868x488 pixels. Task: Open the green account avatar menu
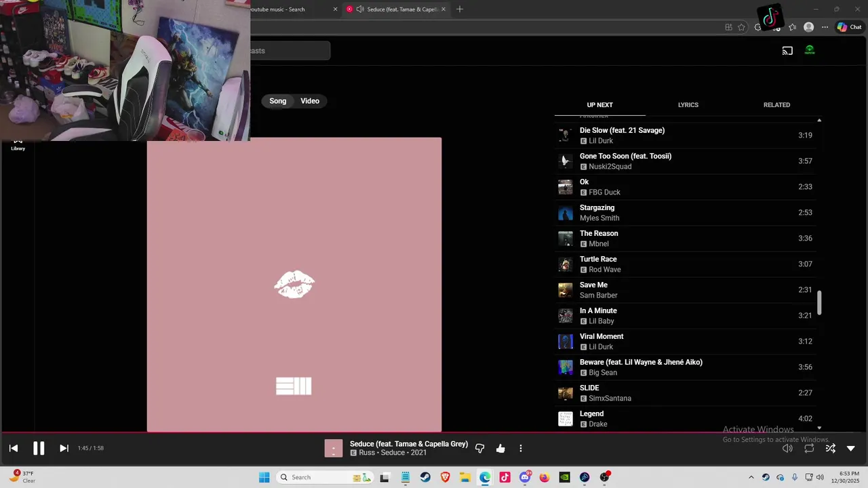pos(810,50)
